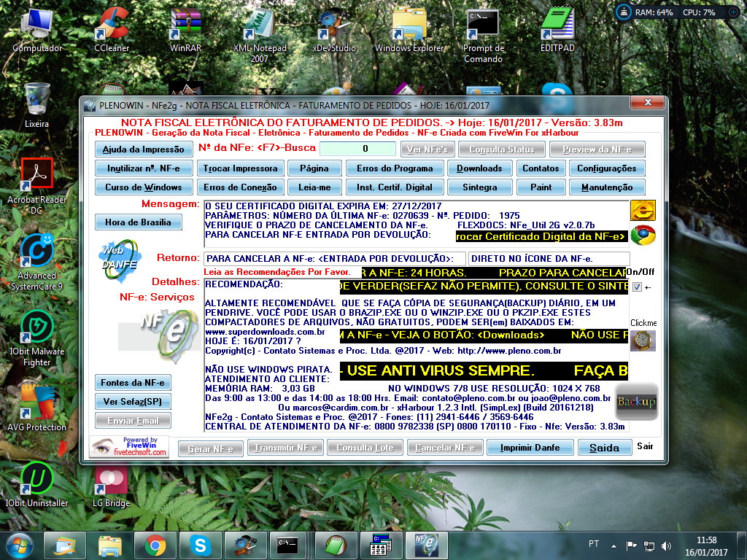Open the Internet Explorer icon in PLENOWIN
Image resolution: width=747 pixels, height=560 pixels.
click(643, 211)
